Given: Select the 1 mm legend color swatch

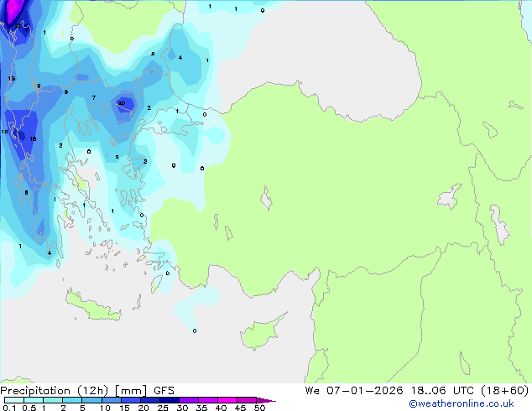Looking at the screenshot, I should (53, 400).
